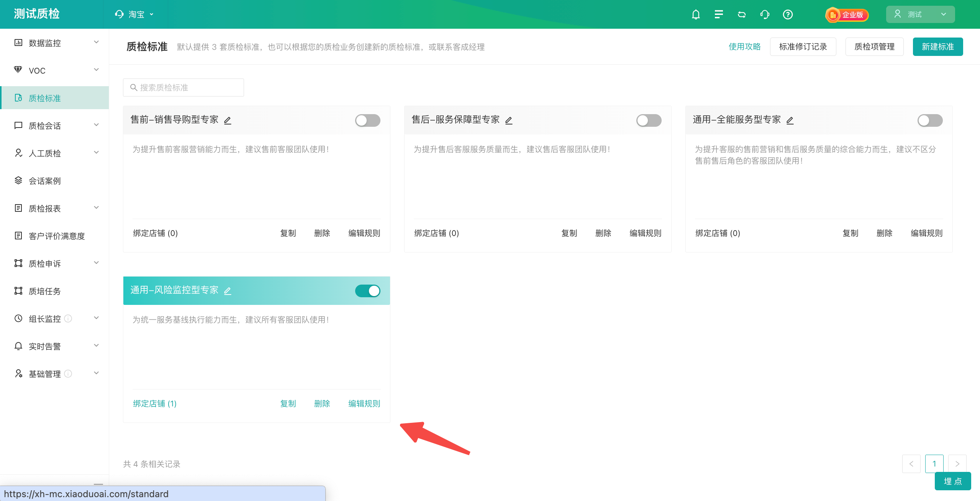
Task: Click 编辑规则 for 通用-风险监控型专家
Action: point(364,403)
